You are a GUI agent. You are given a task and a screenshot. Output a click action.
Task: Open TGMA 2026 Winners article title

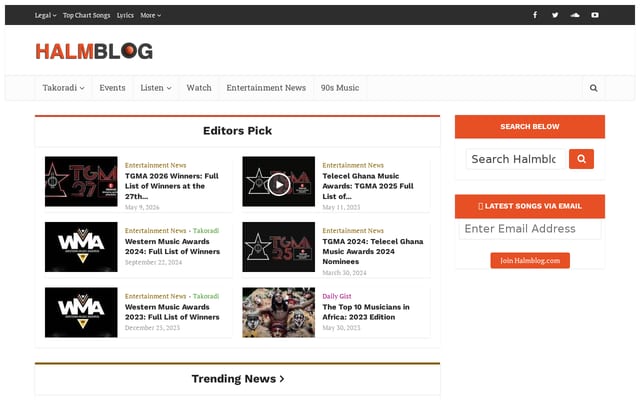pyautogui.click(x=172, y=186)
